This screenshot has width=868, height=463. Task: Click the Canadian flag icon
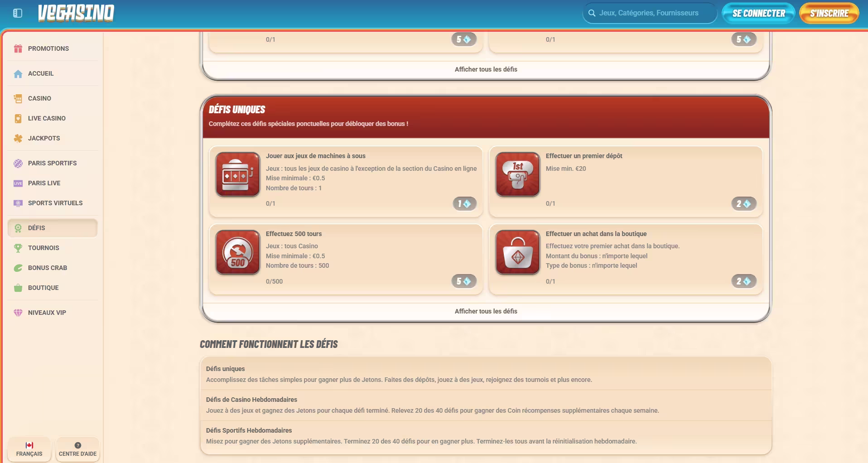tap(29, 445)
